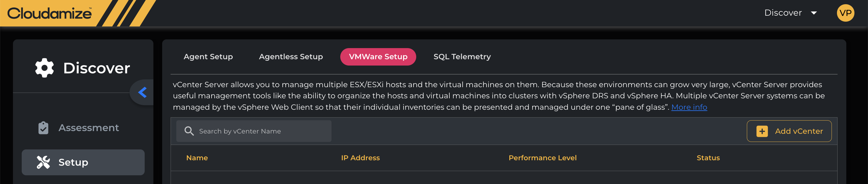This screenshot has height=184, width=868.
Task: Click the Assessment clipboard icon
Action: pyautogui.click(x=43, y=128)
